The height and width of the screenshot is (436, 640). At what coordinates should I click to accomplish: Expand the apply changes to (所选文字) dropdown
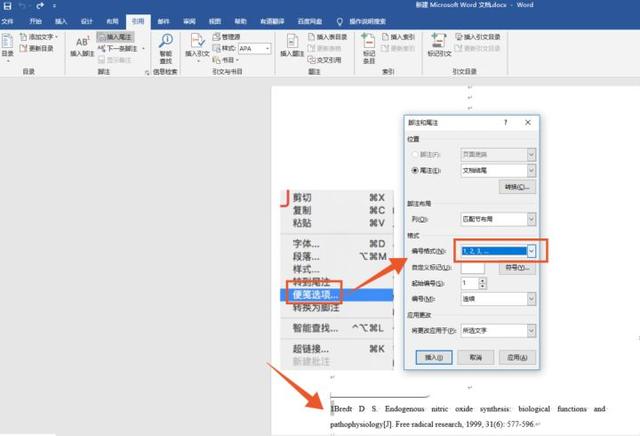click(530, 330)
